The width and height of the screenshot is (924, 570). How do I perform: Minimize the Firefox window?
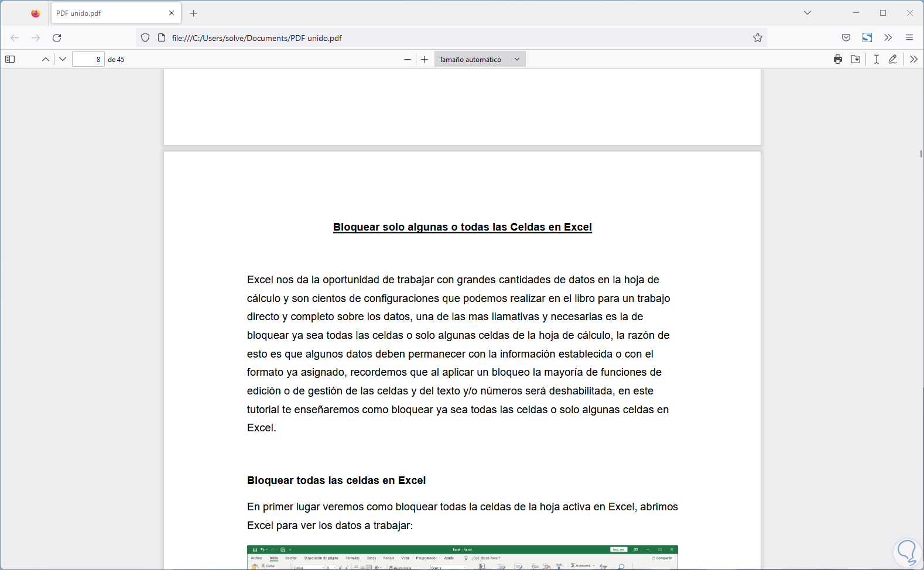coord(856,13)
